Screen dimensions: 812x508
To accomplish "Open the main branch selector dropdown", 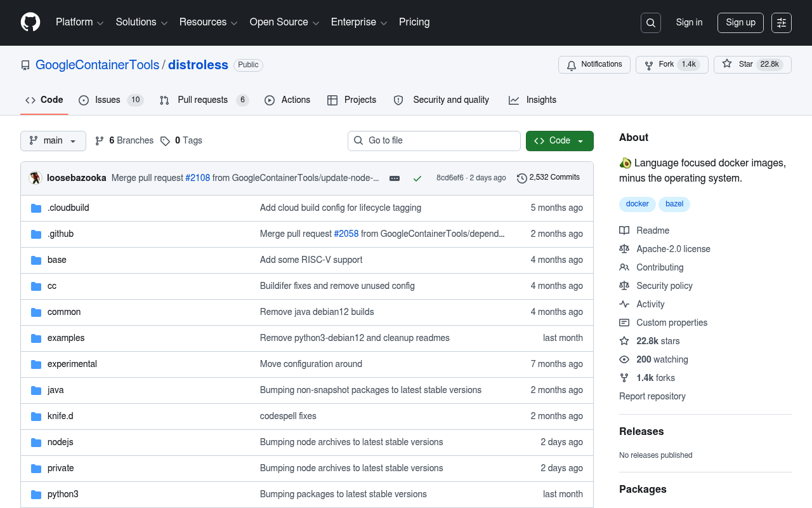I will [53, 141].
